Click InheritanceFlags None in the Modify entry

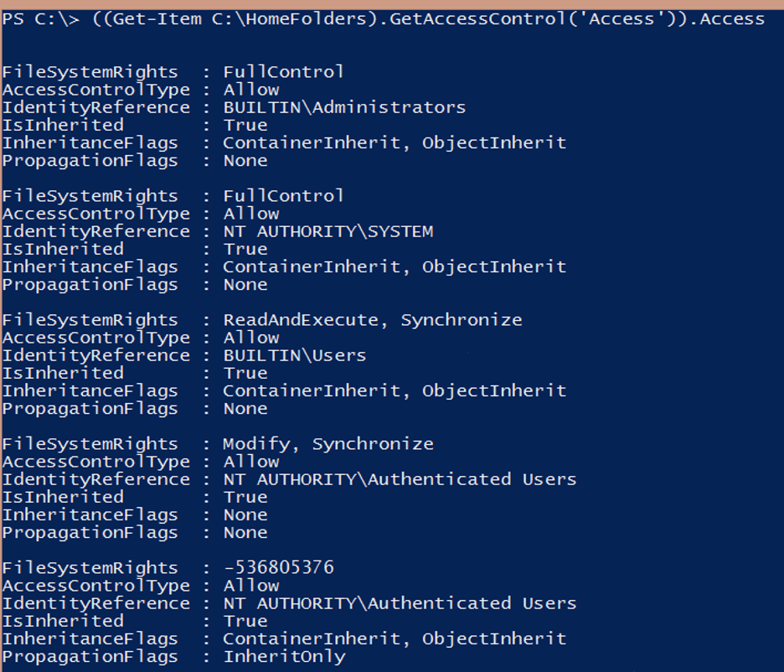245,514
